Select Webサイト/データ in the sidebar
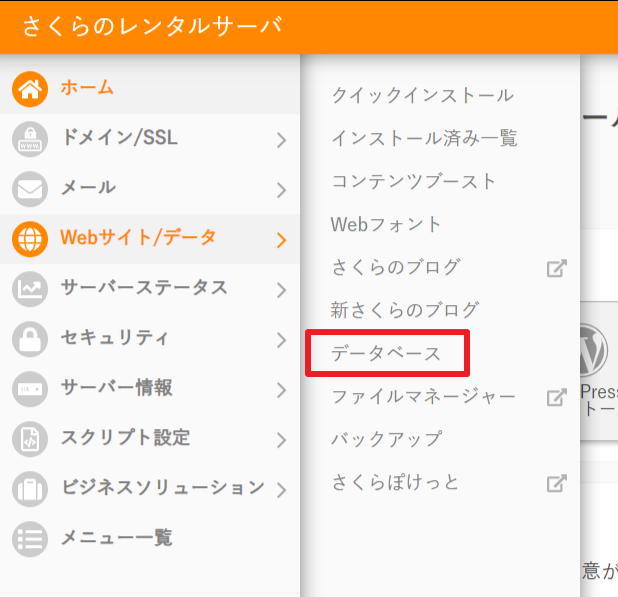The width and height of the screenshot is (618, 597). (150, 239)
